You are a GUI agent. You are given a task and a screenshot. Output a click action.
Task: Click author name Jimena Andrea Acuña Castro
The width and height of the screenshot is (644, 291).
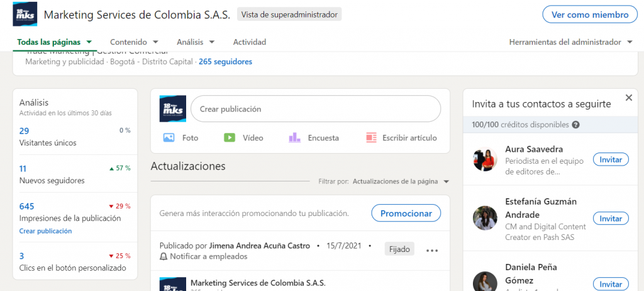coord(260,246)
